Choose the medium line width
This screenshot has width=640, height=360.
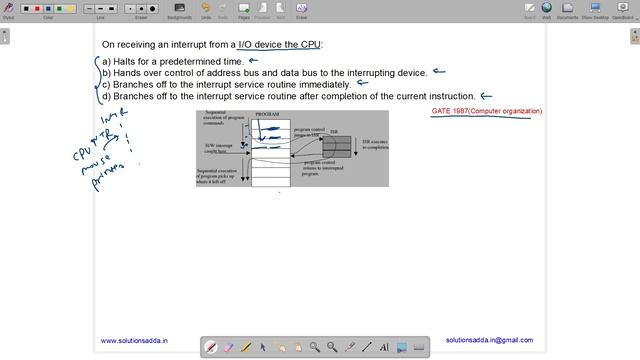[x=100, y=9]
